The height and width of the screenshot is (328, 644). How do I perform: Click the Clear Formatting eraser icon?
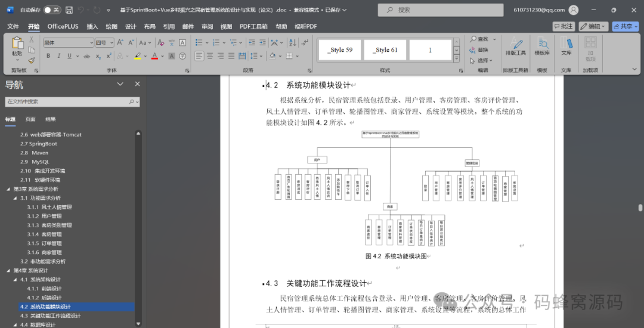coord(161,42)
